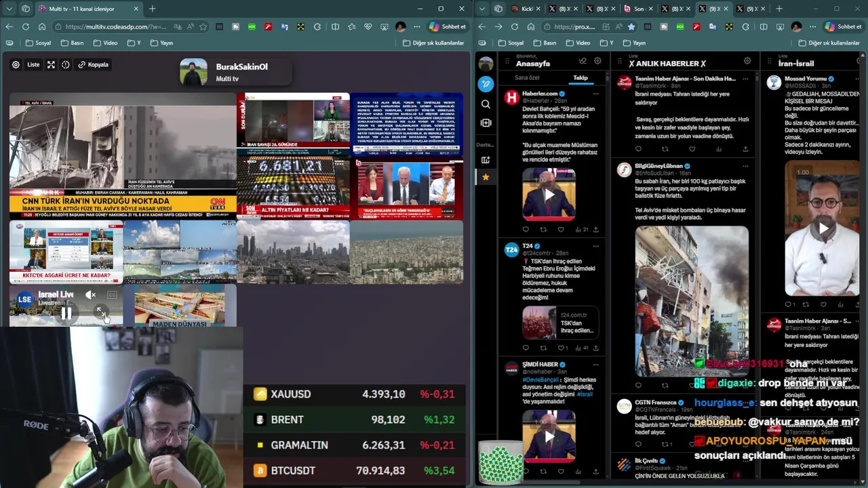Open Video bookmark folder in left window
This screenshot has height=488, width=868.
(106, 43)
